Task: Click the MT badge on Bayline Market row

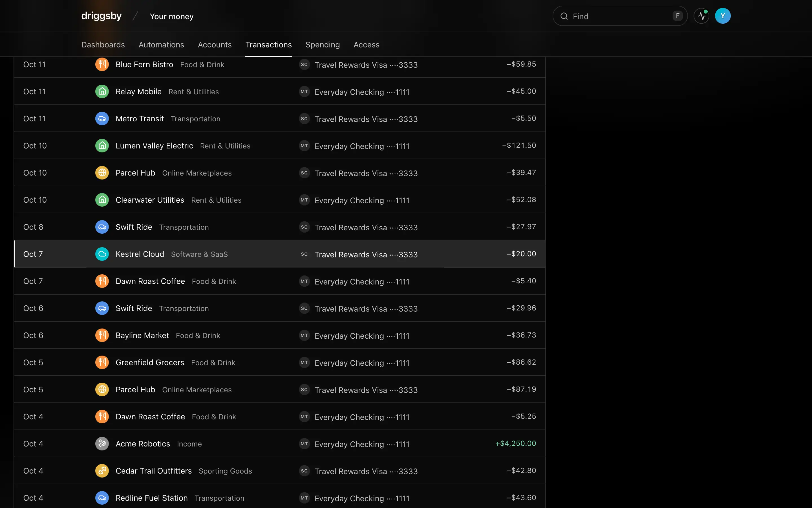Action: tap(304, 335)
